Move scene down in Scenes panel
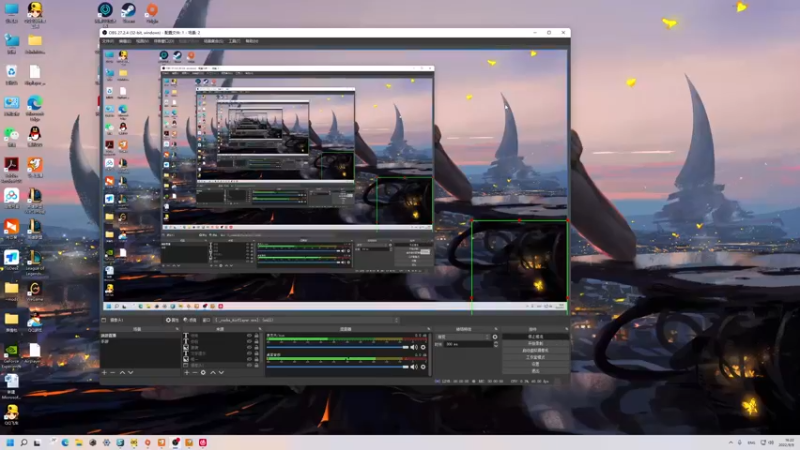The height and width of the screenshot is (450, 800). pos(131,372)
